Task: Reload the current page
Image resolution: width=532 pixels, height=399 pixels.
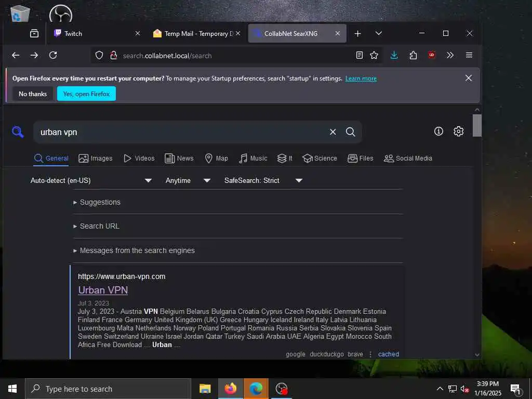Action: click(x=53, y=55)
